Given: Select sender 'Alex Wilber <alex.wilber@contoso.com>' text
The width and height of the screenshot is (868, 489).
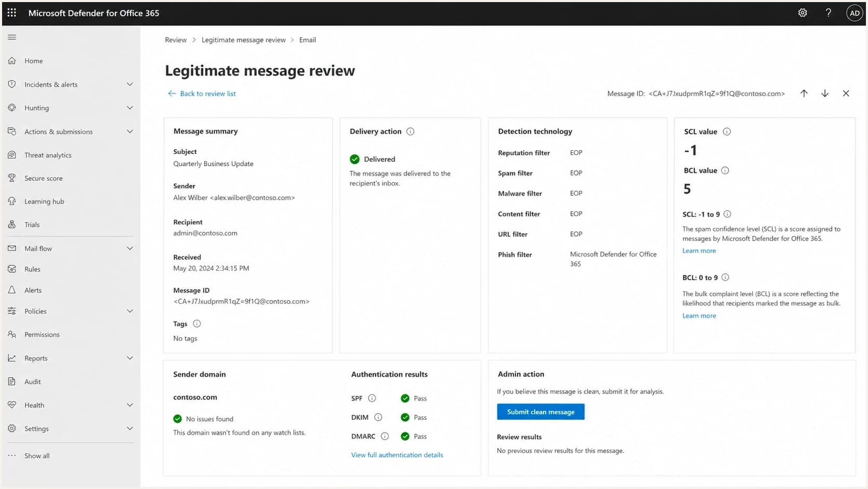Looking at the screenshot, I should pyautogui.click(x=234, y=197).
